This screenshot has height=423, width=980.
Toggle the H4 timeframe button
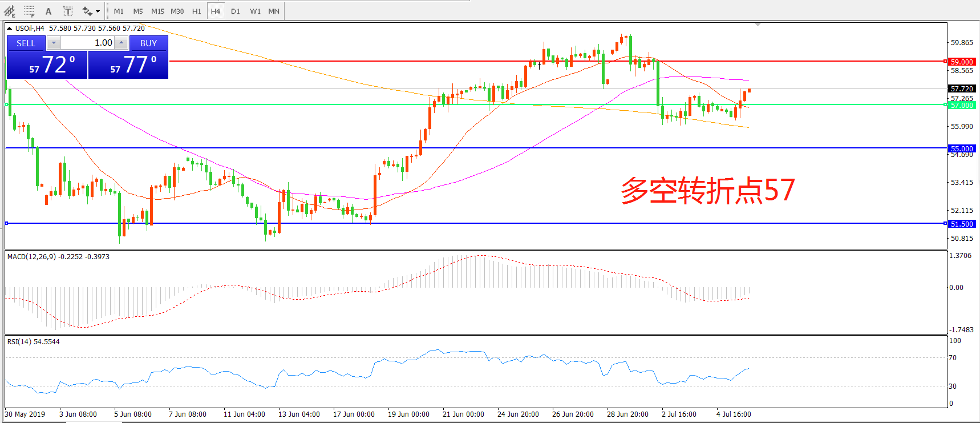click(215, 11)
